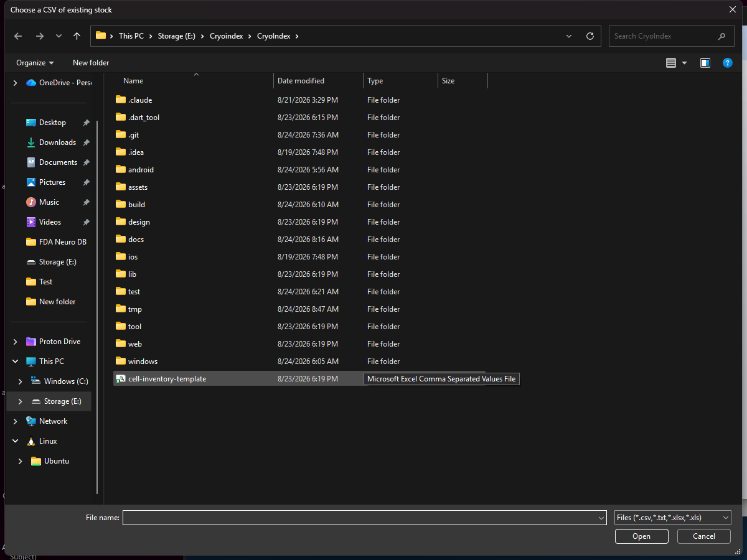Toggle the preview pane

tap(705, 63)
